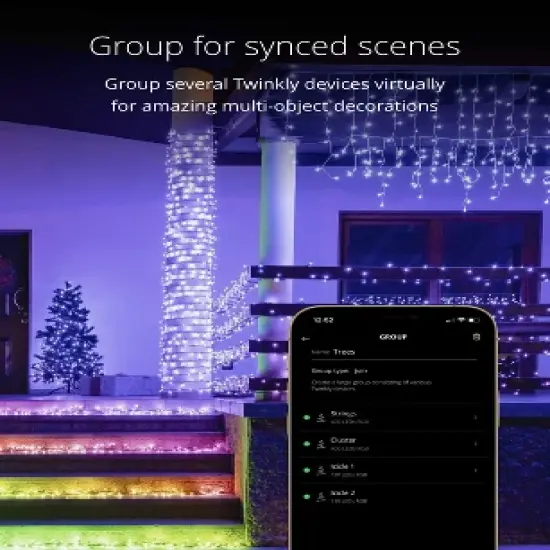Tap the phone status bar clock
Image resolution: width=550 pixels, height=550 pixels.
pos(323,320)
